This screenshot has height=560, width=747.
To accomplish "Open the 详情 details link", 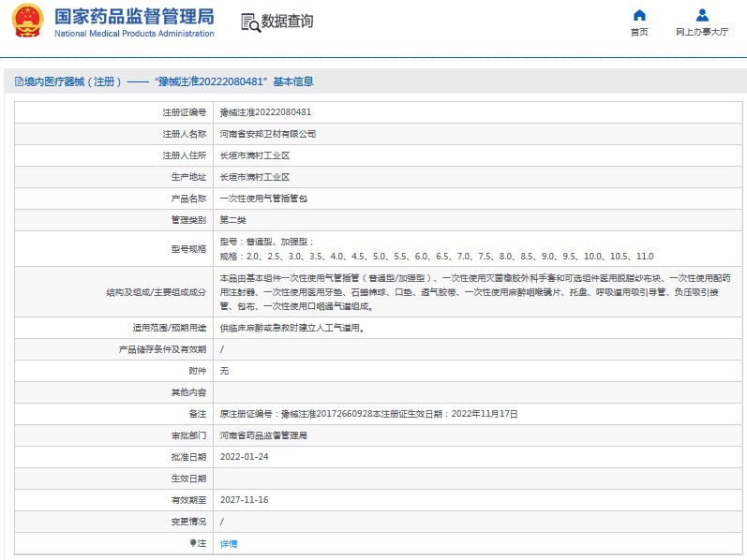I will click(229, 543).
